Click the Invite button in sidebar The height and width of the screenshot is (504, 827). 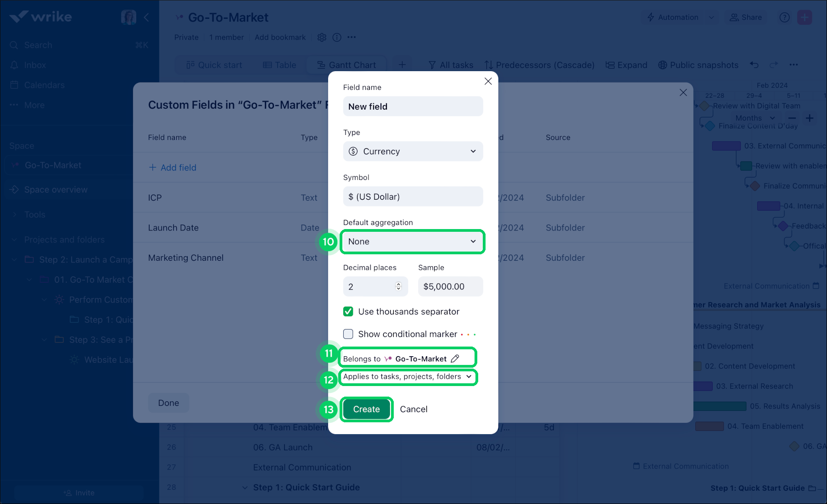[79, 493]
